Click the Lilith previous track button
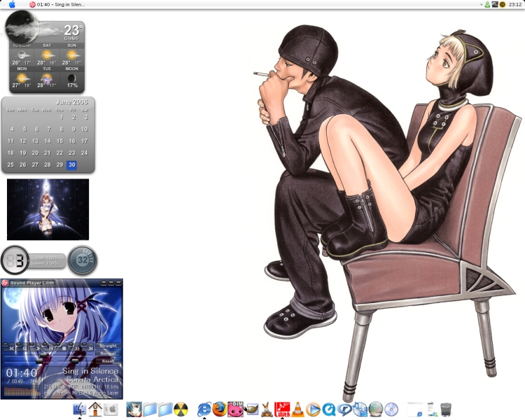Image resolution: width=525 pixels, height=420 pixels. [x=12, y=349]
